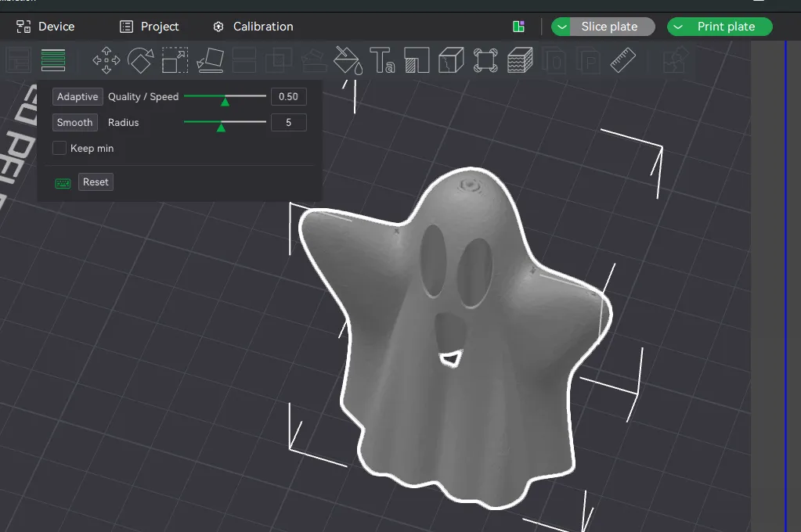801x532 pixels.
Task: Apply Adaptive layer height
Action: click(x=78, y=96)
